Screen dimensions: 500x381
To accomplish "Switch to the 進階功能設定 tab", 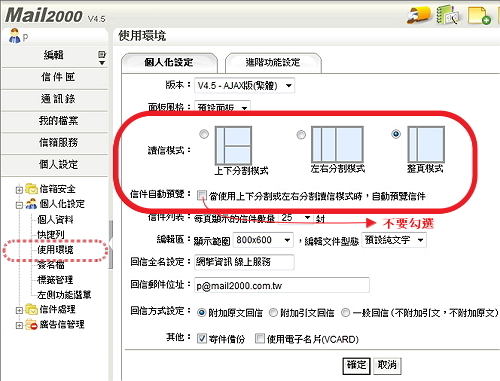I will coord(273,62).
